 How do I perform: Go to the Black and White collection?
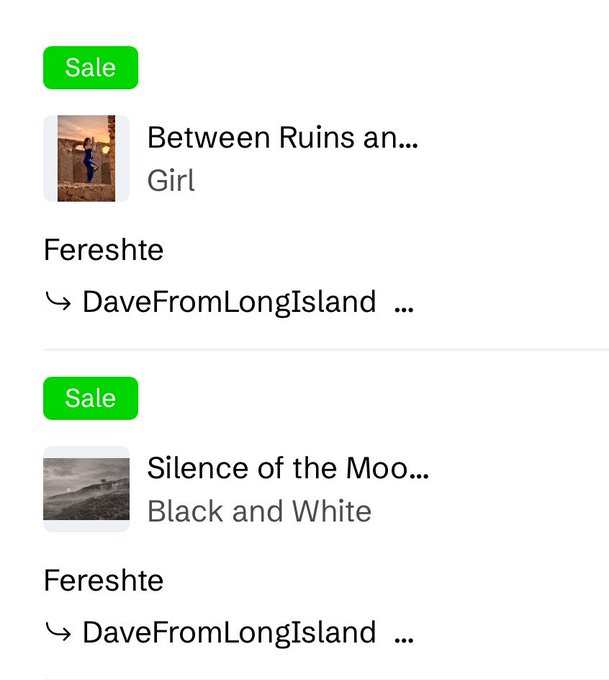(x=259, y=511)
